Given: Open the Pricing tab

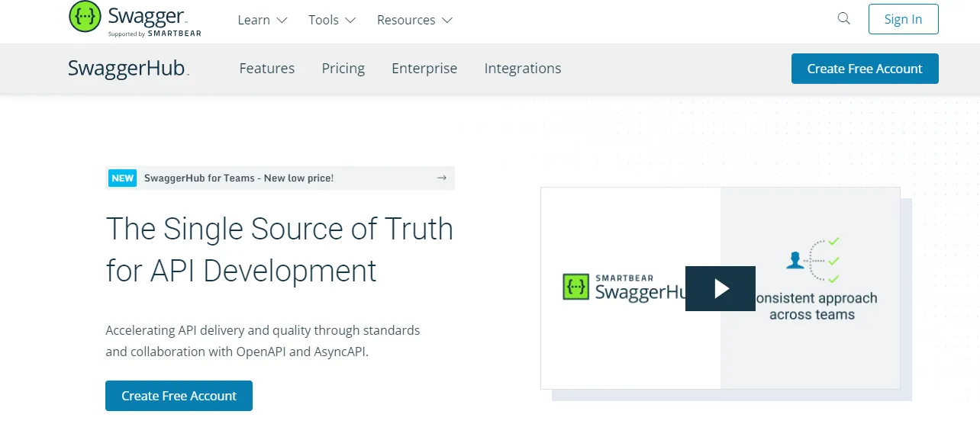Looking at the screenshot, I should (x=343, y=69).
